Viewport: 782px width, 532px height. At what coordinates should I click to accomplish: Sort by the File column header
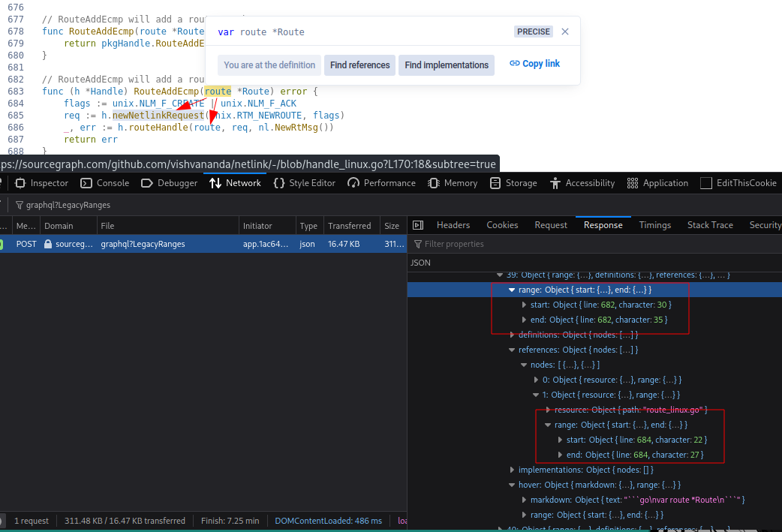coord(167,226)
